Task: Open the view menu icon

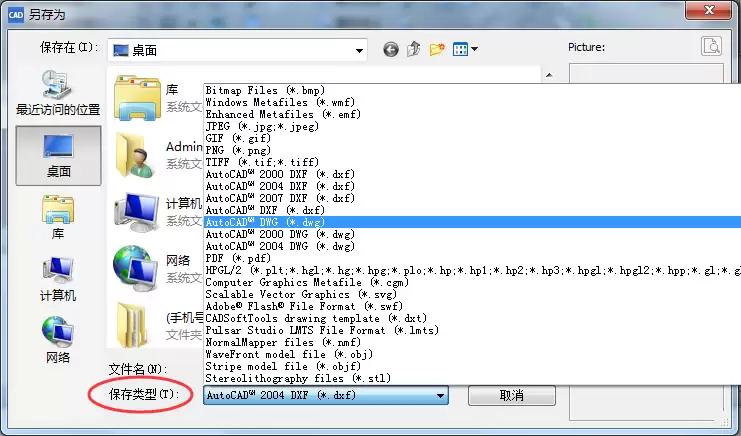Action: point(460,49)
